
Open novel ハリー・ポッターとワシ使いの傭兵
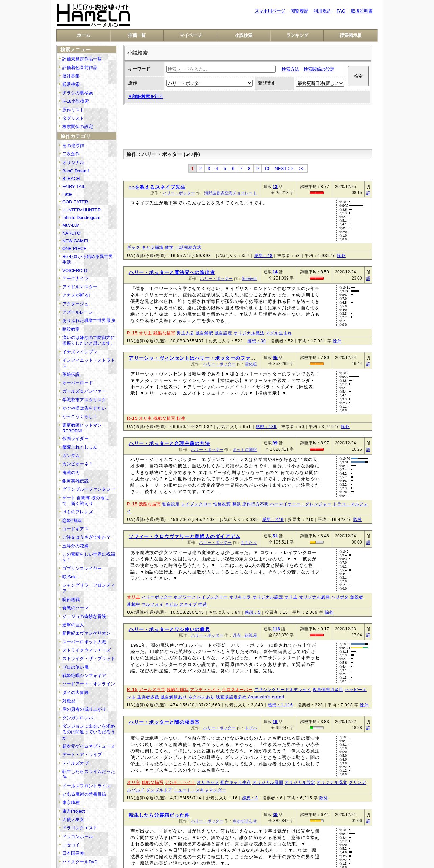pos(169,629)
